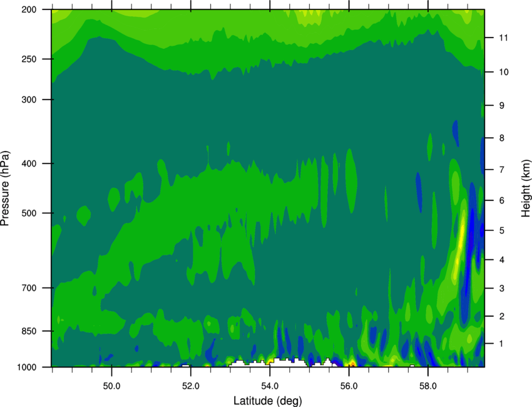Select the 250 pressure tick label
Image resolution: width=532 pixels, height=407 pixels.
point(29,59)
